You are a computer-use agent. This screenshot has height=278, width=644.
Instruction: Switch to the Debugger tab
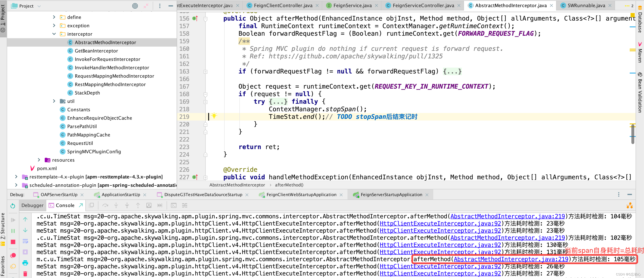[32, 205]
